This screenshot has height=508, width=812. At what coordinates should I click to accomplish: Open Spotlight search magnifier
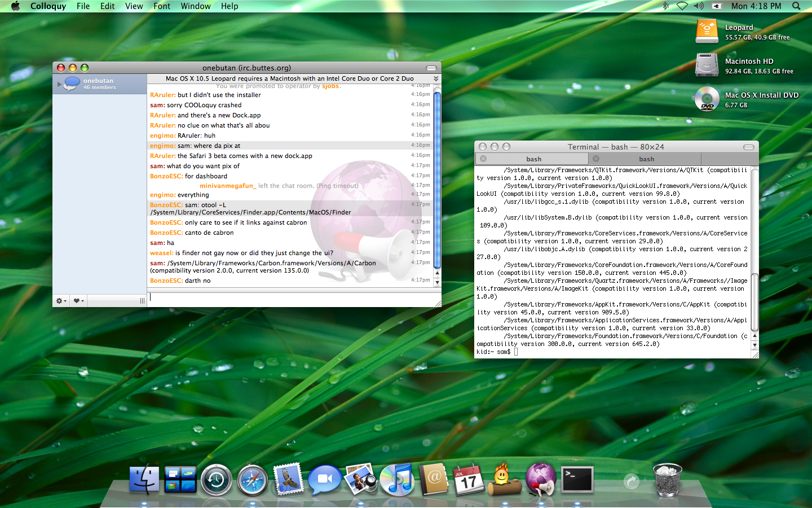click(796, 6)
